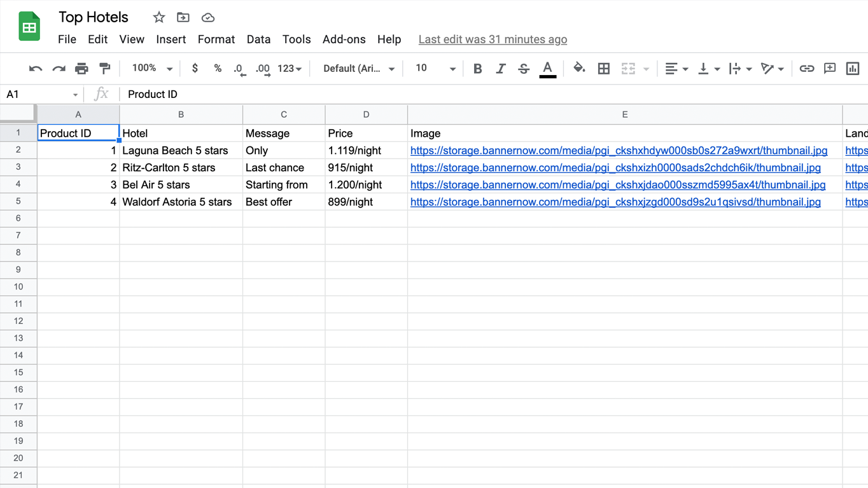Format as currency with dollar icon

pyautogui.click(x=195, y=69)
